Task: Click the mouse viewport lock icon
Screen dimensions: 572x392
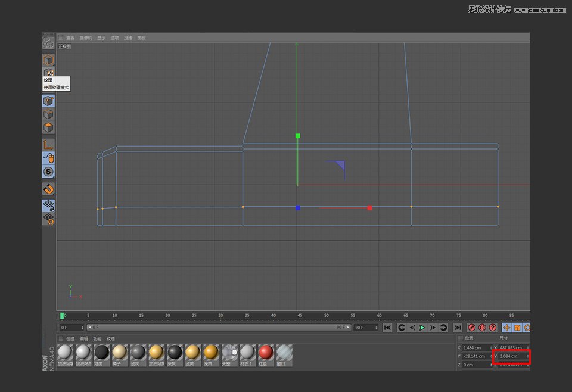Action: point(48,157)
